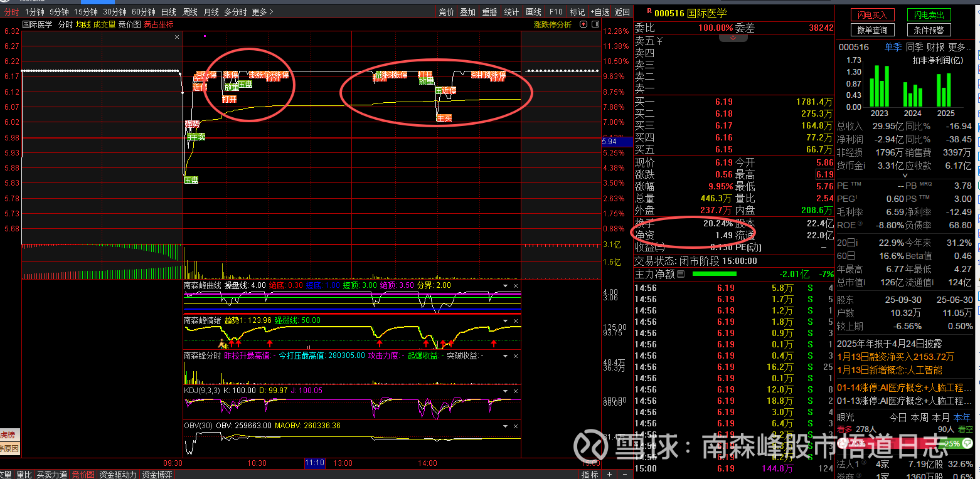Open the OBV indicator dropdown arrow
The width and height of the screenshot is (980, 479).
[x=506, y=426]
